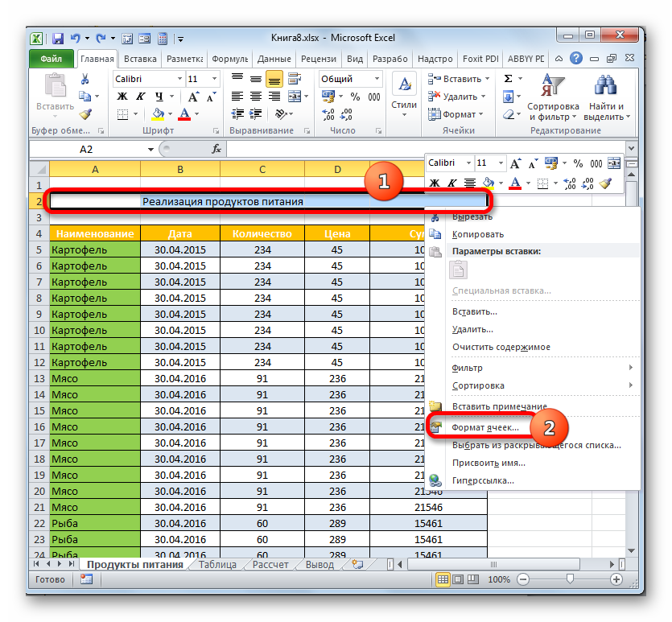The width and height of the screenshot is (672, 622).
Task: Click the zoom in plus button
Action: tap(616, 579)
